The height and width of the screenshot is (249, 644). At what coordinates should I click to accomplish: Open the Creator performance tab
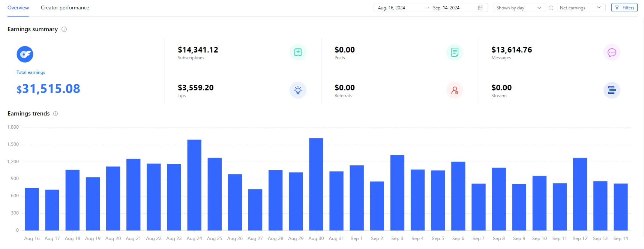65,8
